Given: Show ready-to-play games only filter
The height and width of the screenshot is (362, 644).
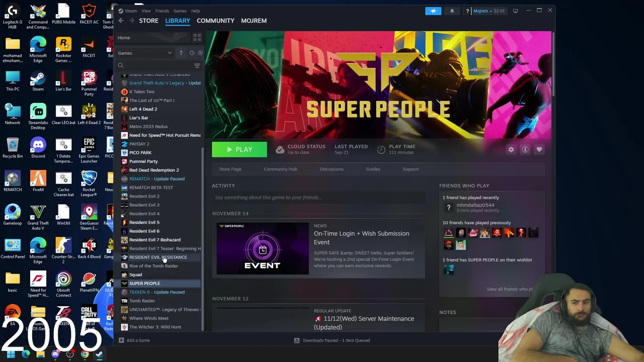Looking at the screenshot, I should pyautogui.click(x=200, y=53).
